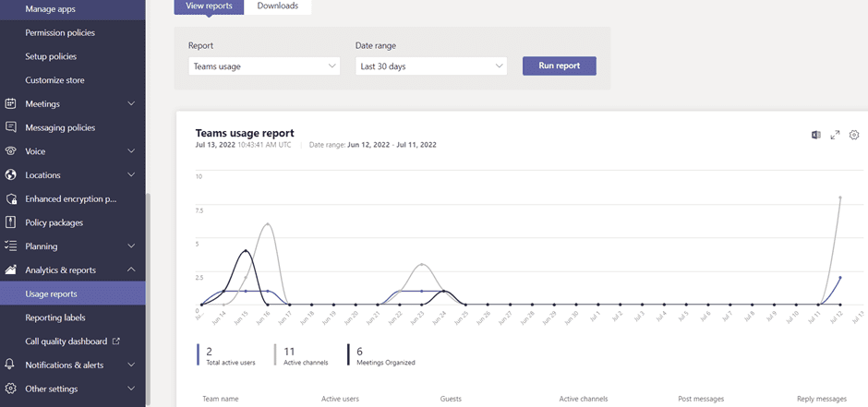Click the Notifications & alerts bell icon
The width and height of the screenshot is (868, 407).
10,365
